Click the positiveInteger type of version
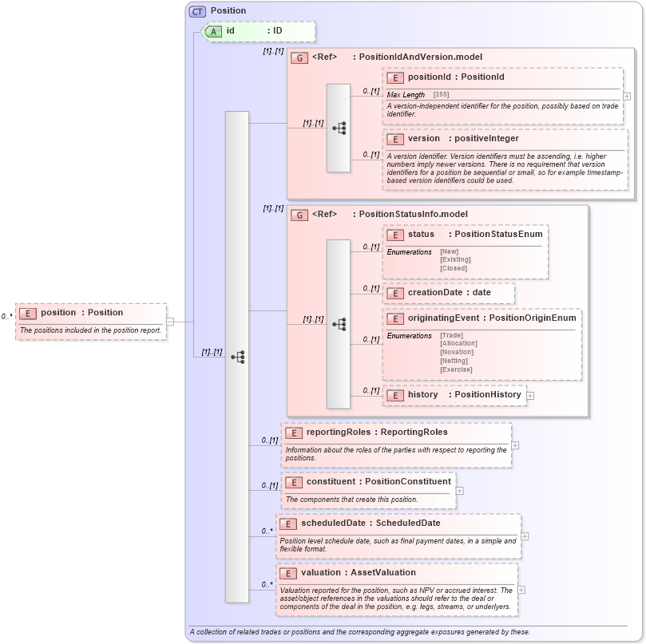 click(486, 138)
